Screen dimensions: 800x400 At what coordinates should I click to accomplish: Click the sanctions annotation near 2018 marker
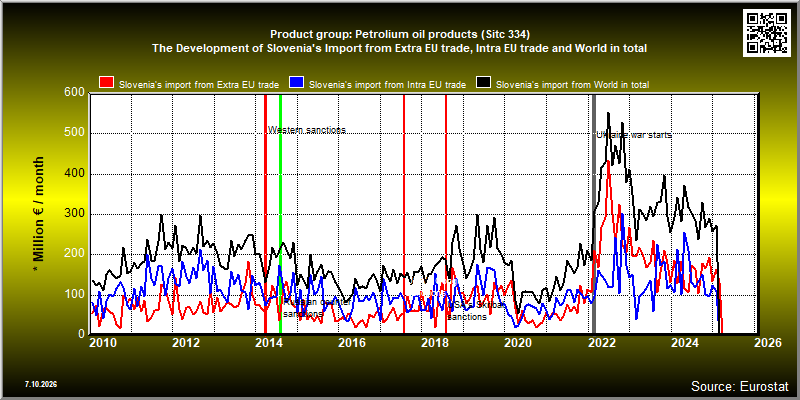476,311
